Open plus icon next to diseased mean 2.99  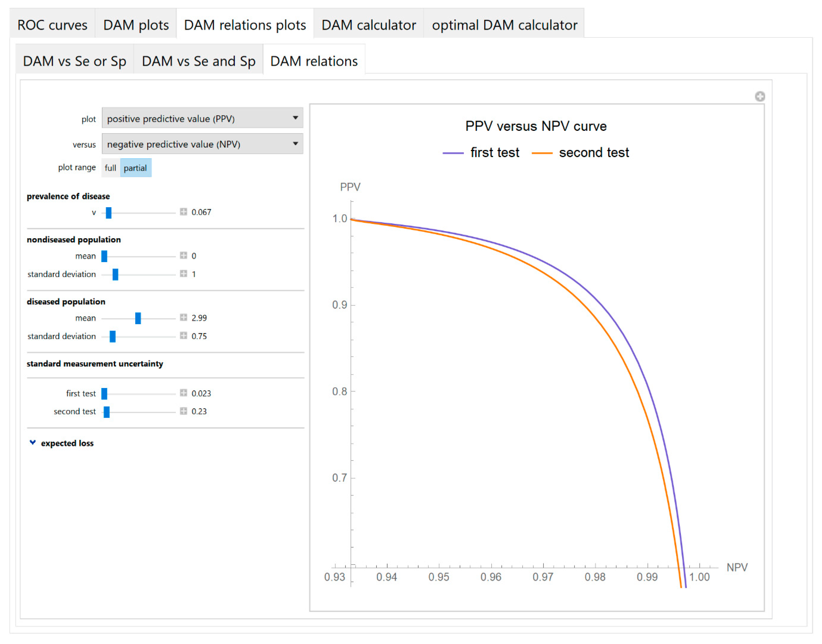click(x=183, y=317)
